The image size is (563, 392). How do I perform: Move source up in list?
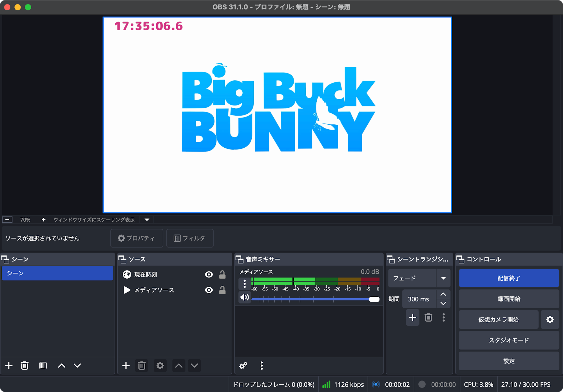point(179,366)
